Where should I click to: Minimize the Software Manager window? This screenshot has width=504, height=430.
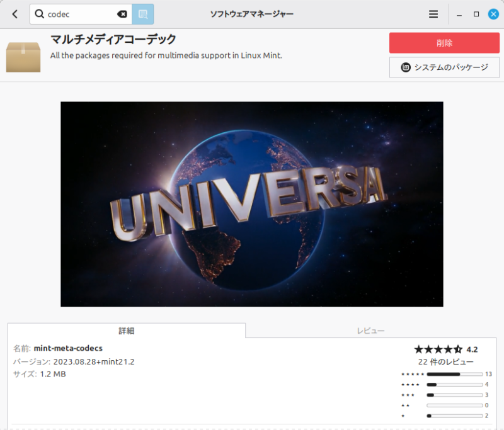point(460,14)
